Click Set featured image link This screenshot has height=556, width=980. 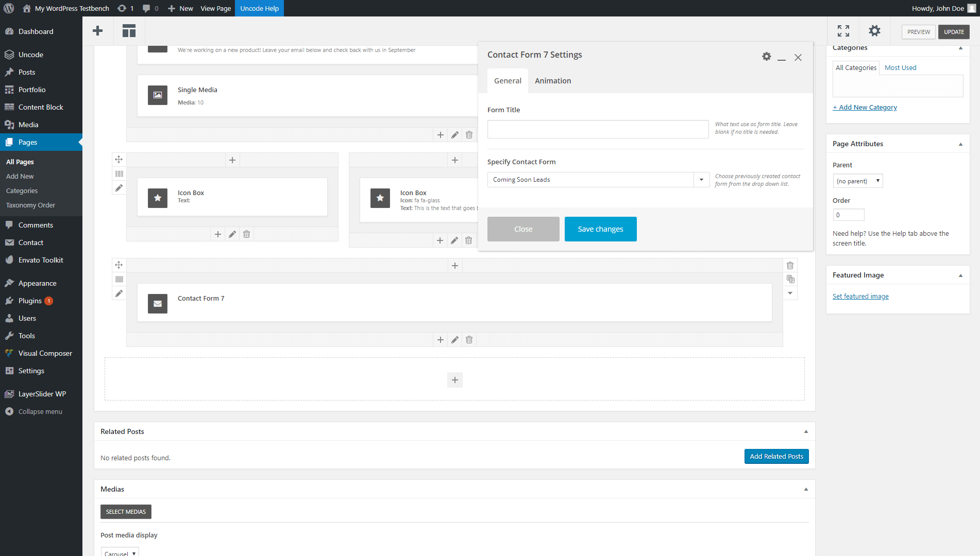click(860, 297)
